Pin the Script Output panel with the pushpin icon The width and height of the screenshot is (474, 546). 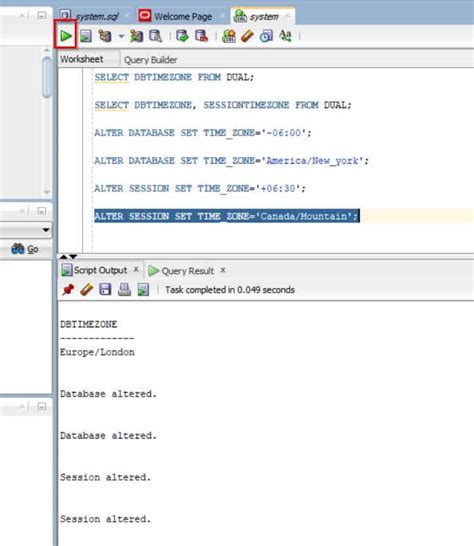tap(68, 289)
